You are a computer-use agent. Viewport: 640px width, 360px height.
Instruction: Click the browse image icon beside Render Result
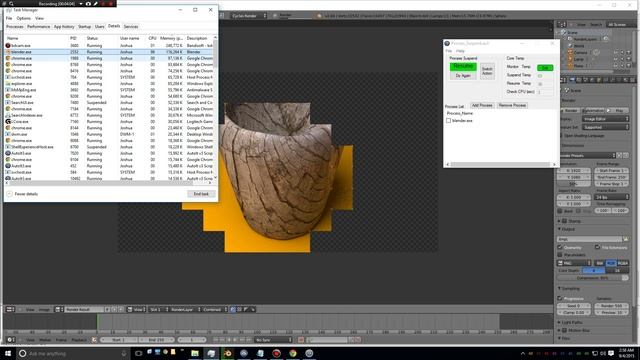58,309
